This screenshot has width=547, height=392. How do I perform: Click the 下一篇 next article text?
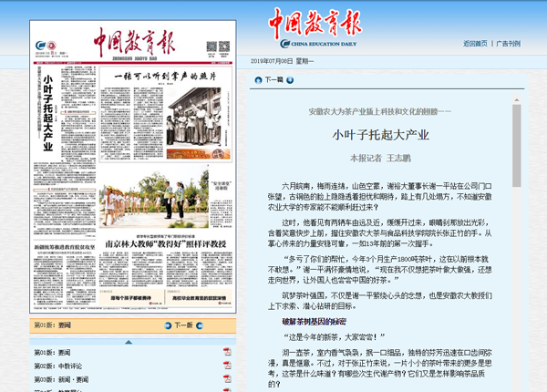coord(273,79)
